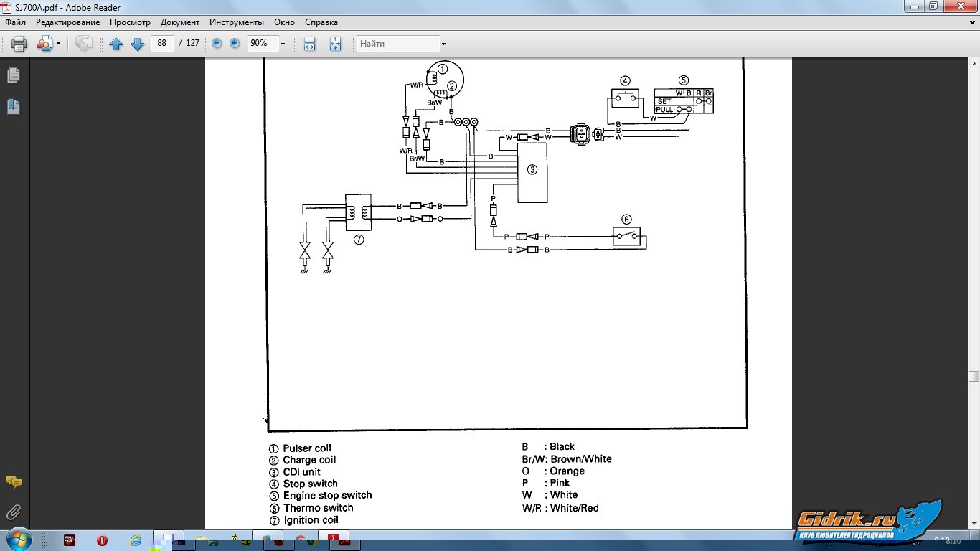This screenshot has height=551, width=980.
Task: Expand the 90% zoom level dropdown
Action: click(283, 44)
